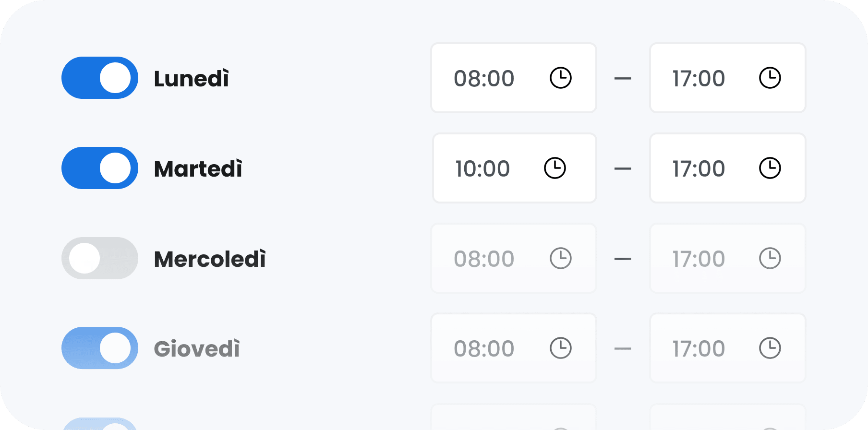Open the clock picker for Giovedì start time

pyautogui.click(x=560, y=348)
